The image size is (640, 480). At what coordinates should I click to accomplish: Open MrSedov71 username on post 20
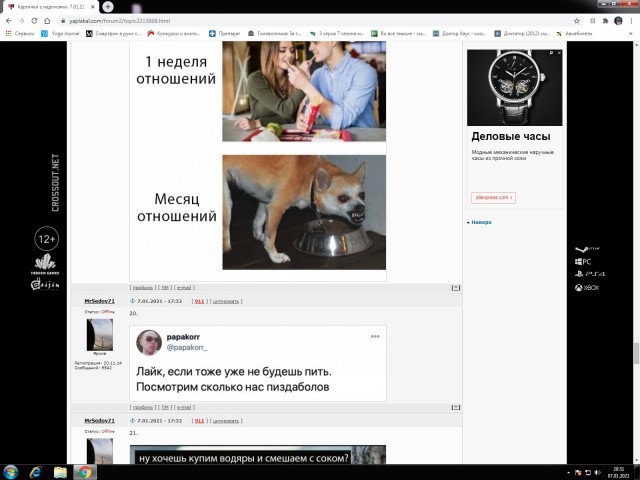point(99,301)
